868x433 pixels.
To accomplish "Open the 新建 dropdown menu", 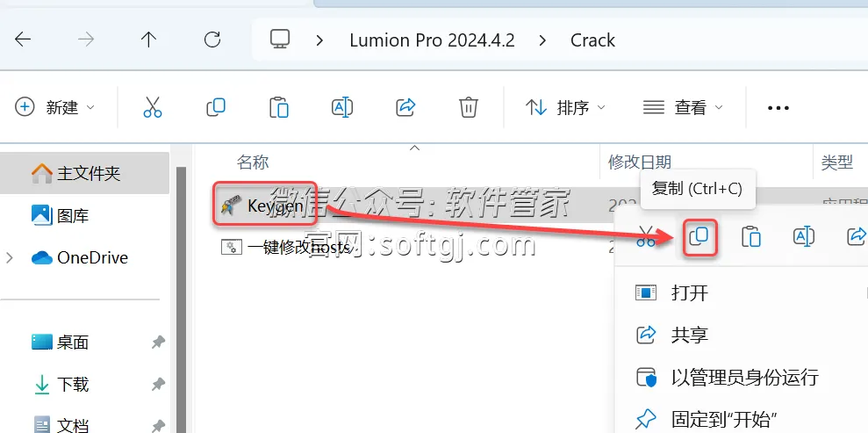I will pyautogui.click(x=54, y=107).
